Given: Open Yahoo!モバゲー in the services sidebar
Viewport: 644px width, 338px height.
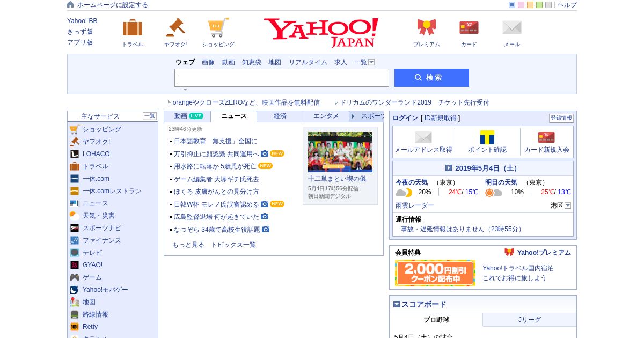Looking at the screenshot, I should tap(105, 290).
